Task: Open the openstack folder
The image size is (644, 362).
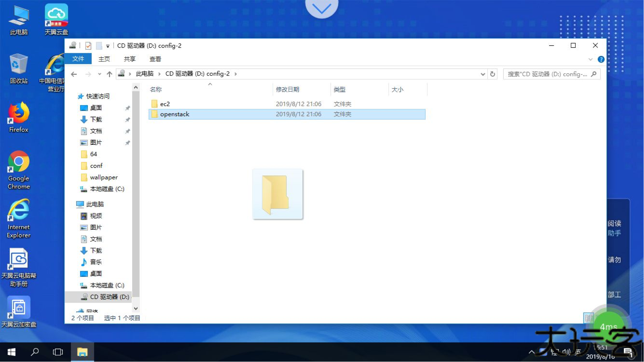Action: (175, 114)
